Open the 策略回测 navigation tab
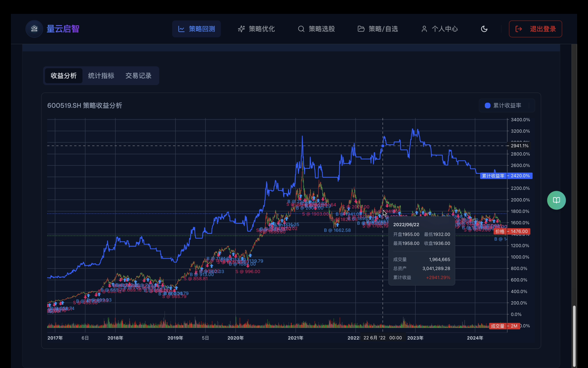 point(196,29)
